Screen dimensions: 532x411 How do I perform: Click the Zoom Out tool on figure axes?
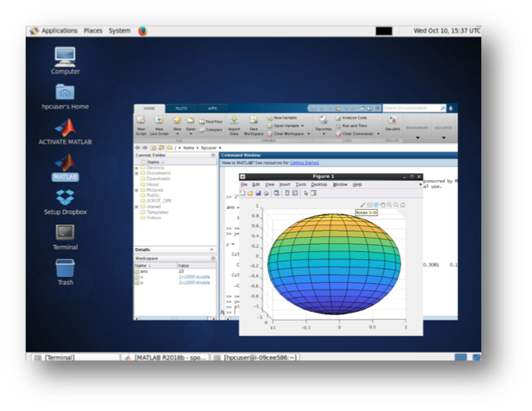pyautogui.click(x=396, y=205)
